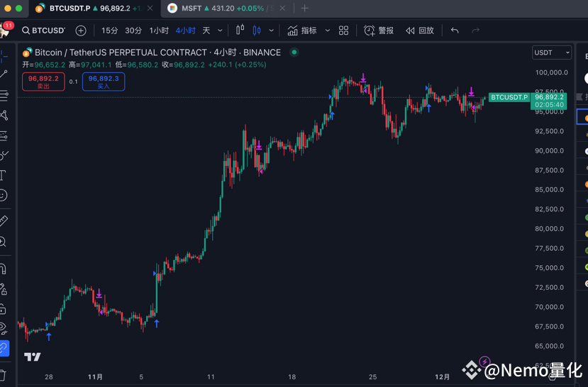Click the 高=97,041.1 value in legend
The image size is (588, 387).
pyautogui.click(x=90, y=64)
